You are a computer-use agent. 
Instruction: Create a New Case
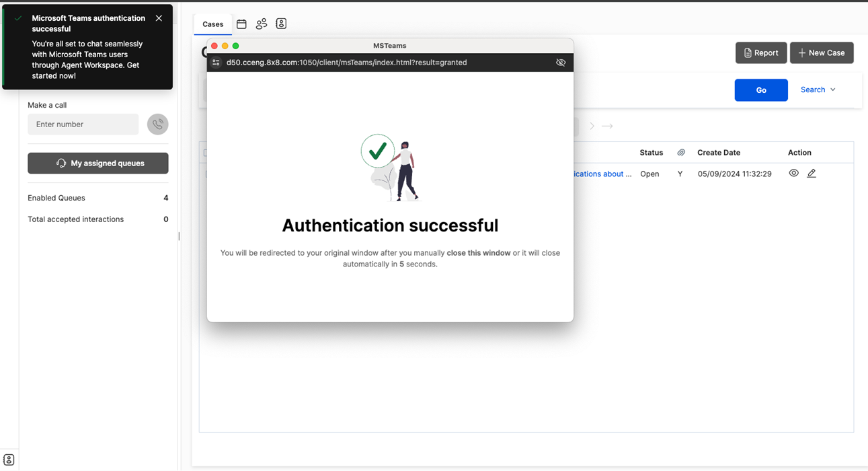coord(822,52)
